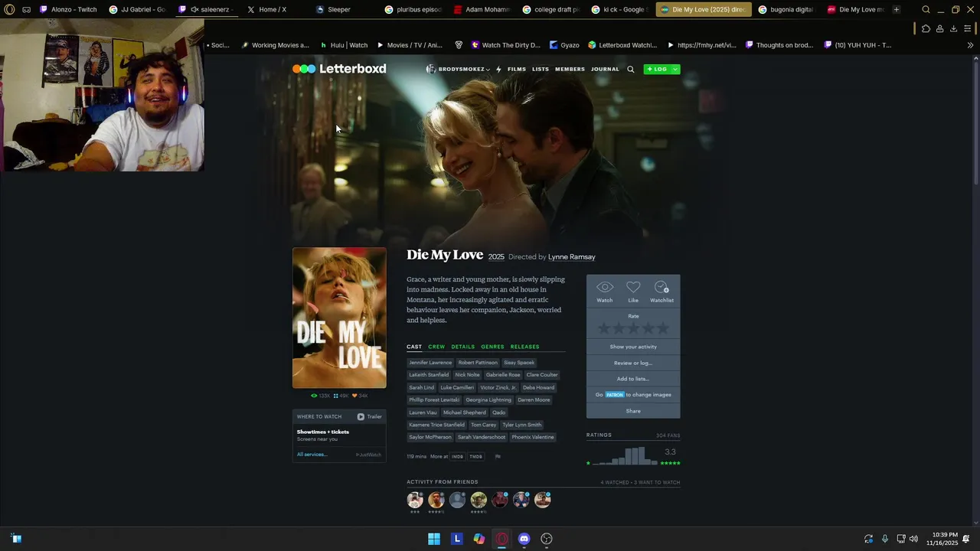This screenshot has height=551, width=980.
Task: Click Review or log
Action: 633,363
